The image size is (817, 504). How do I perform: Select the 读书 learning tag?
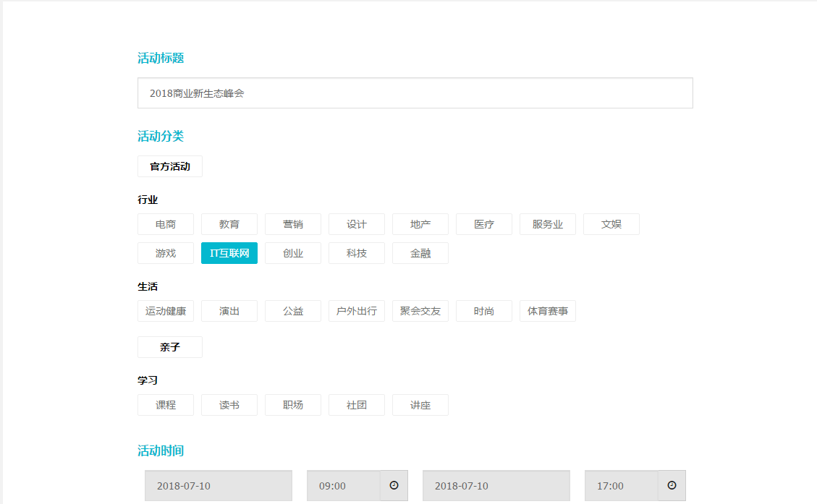229,405
